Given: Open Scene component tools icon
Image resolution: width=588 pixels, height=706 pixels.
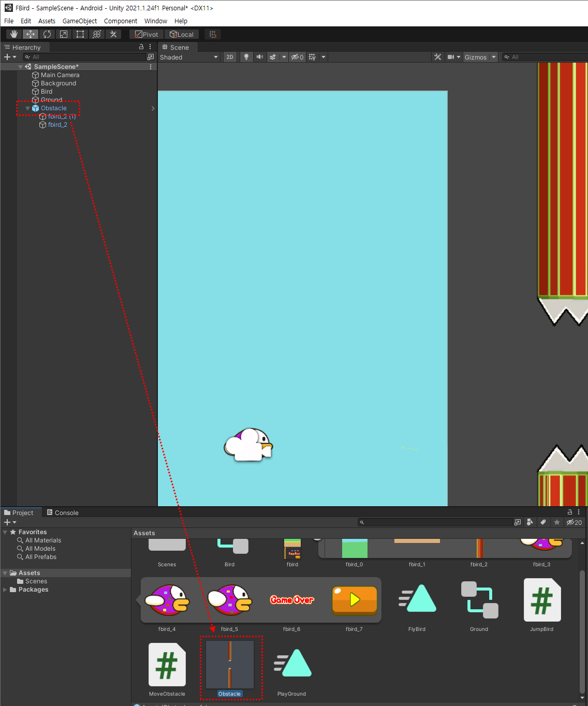Looking at the screenshot, I should point(438,57).
